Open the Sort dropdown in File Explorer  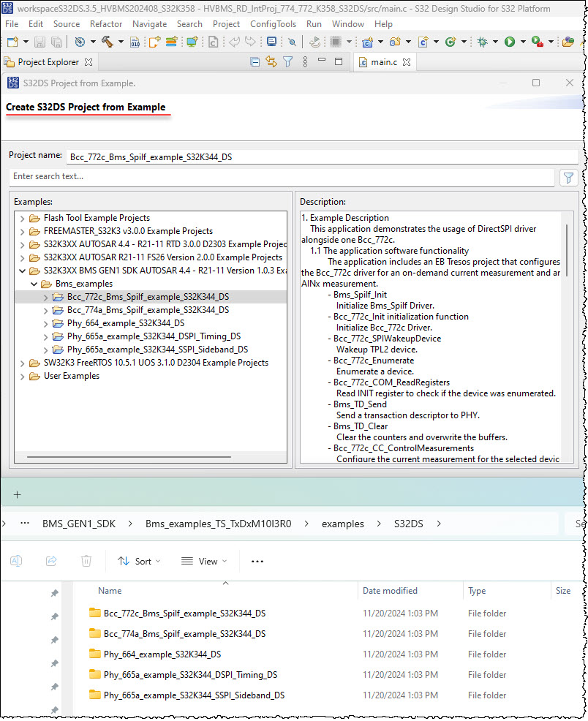(x=139, y=561)
